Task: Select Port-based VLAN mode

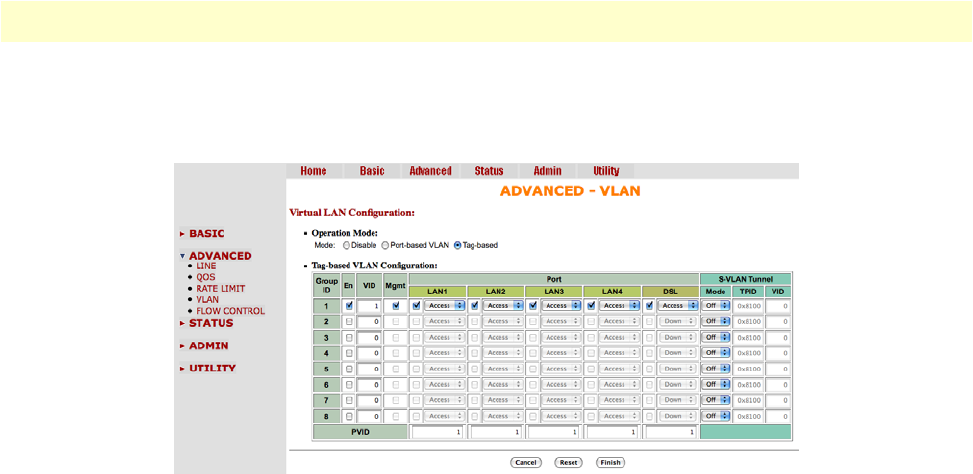Action: pos(385,245)
